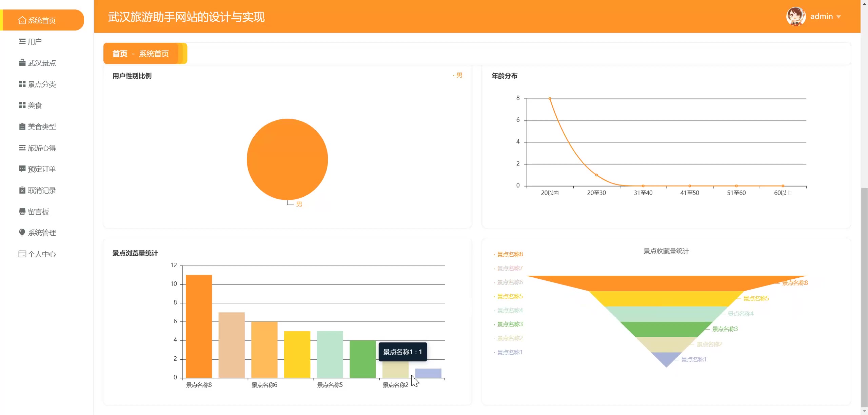This screenshot has width=868, height=415.
Task: Toggle 景点名称7 in funnel chart legend
Action: (x=509, y=268)
